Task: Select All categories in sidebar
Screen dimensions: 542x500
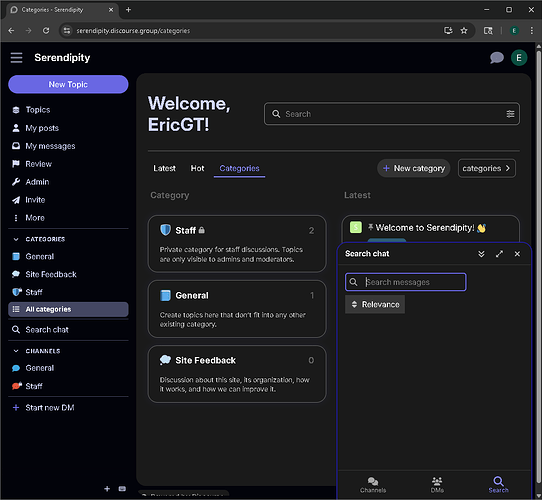Action: point(68,309)
